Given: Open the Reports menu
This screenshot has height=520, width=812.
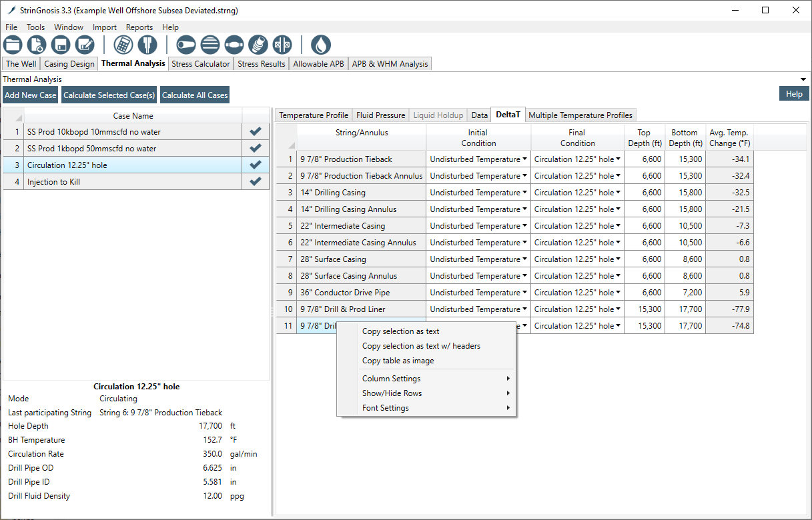Looking at the screenshot, I should click(x=139, y=27).
